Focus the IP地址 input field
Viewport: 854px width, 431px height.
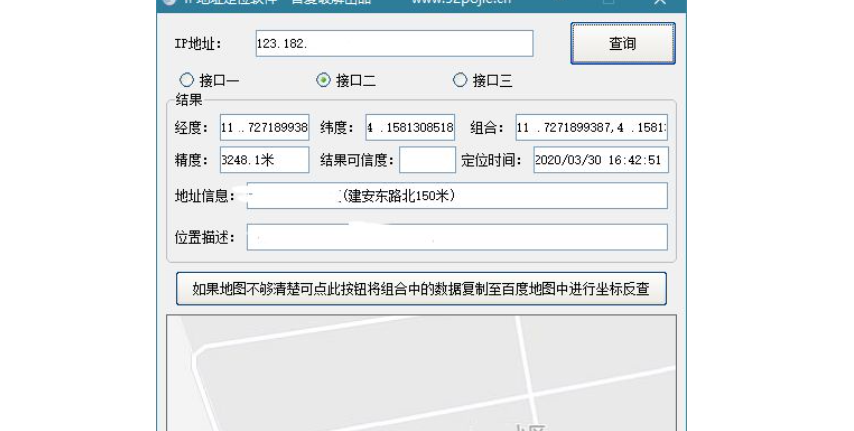[x=393, y=44]
